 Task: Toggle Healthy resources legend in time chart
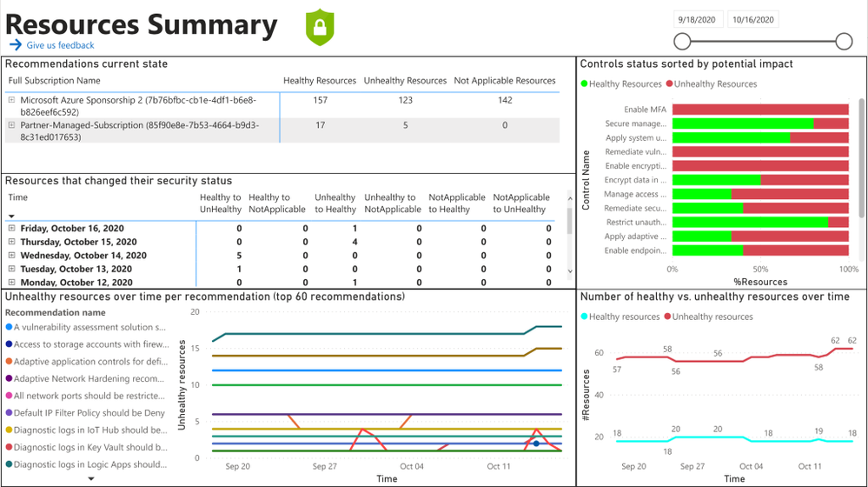click(620, 317)
